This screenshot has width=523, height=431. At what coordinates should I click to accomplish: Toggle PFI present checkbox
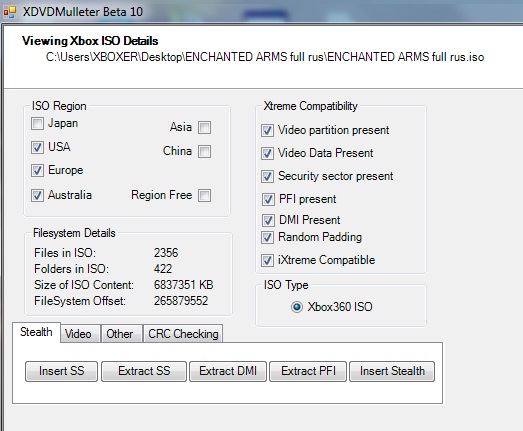click(268, 199)
